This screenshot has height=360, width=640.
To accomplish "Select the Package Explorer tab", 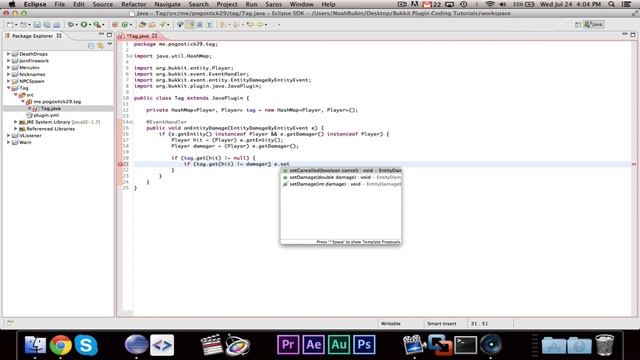I will pyautogui.click(x=33, y=36).
